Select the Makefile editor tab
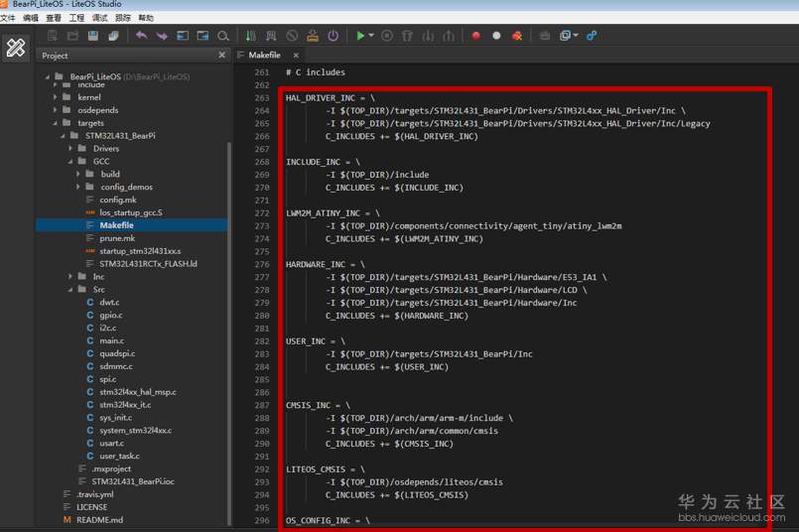799x532 pixels. (264, 55)
